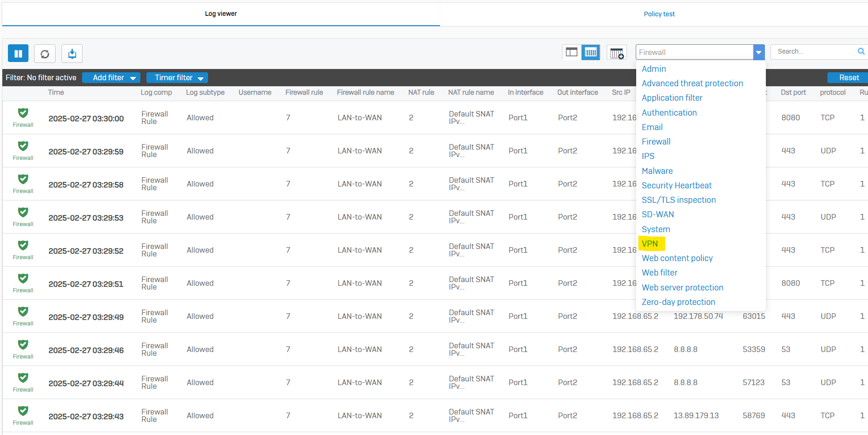Click the shield icon for the 03:30:00 entry
The height and width of the screenshot is (435, 868).
[x=23, y=113]
